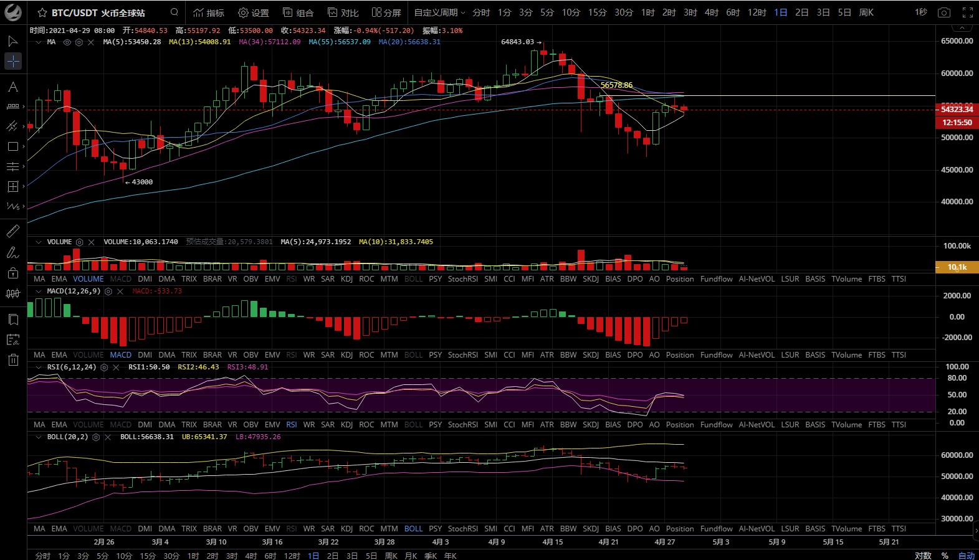Select the freehand brush drawing tool
The image size is (979, 560).
click(x=12, y=252)
